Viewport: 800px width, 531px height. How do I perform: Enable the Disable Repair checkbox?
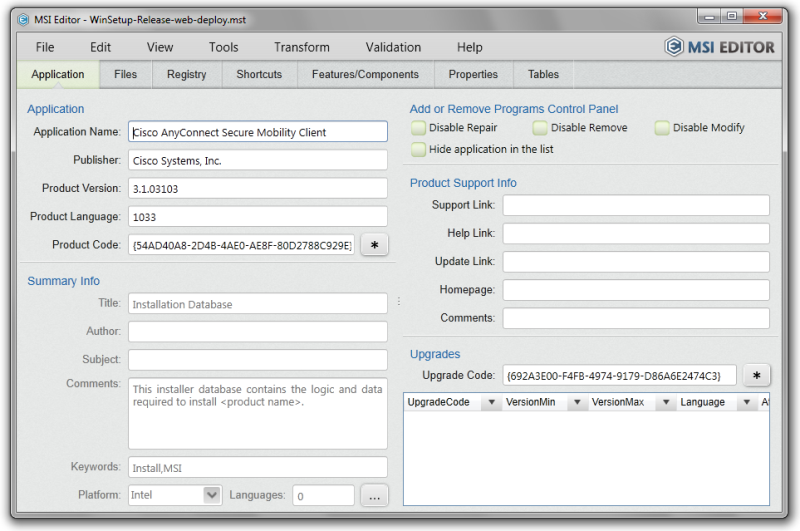tap(418, 128)
